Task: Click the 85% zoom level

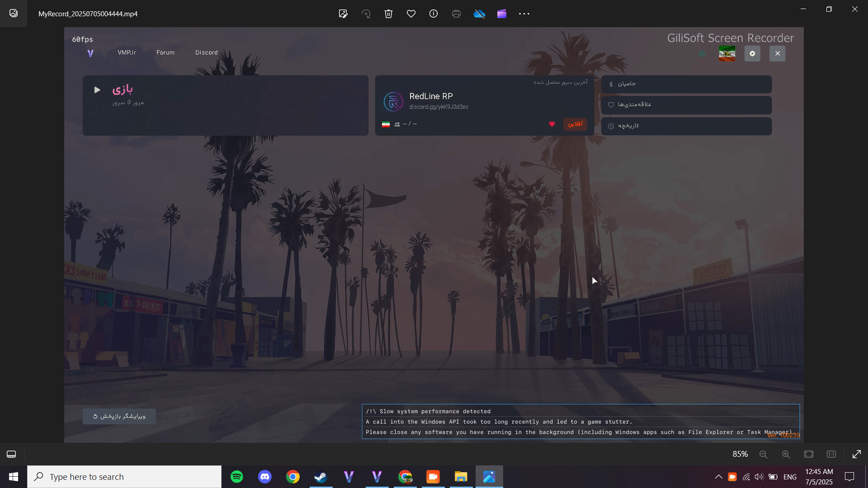Action: point(740,454)
